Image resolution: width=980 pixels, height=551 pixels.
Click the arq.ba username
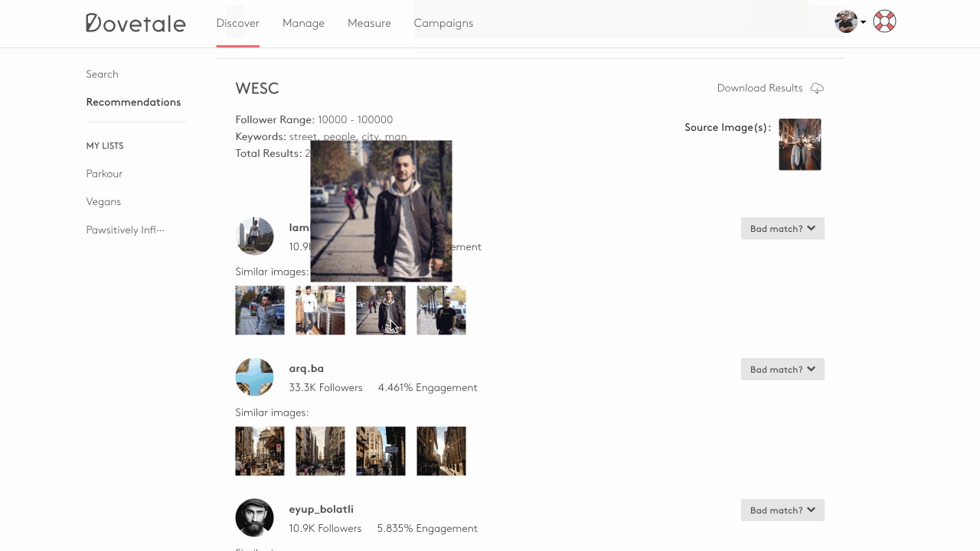306,368
